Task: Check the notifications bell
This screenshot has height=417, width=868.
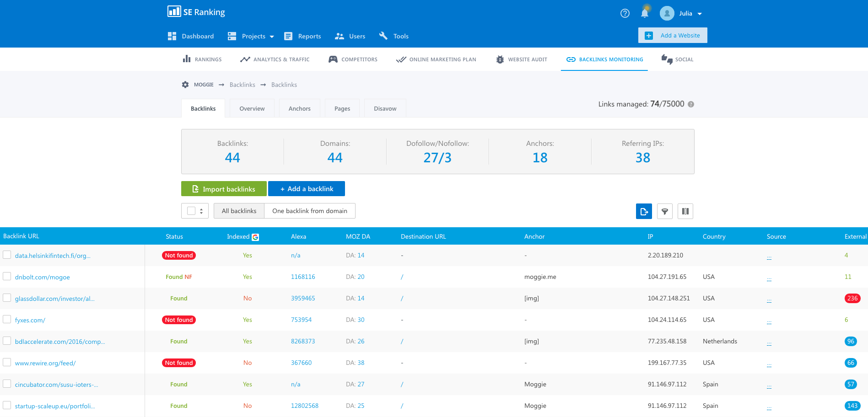Action: pyautogui.click(x=644, y=13)
